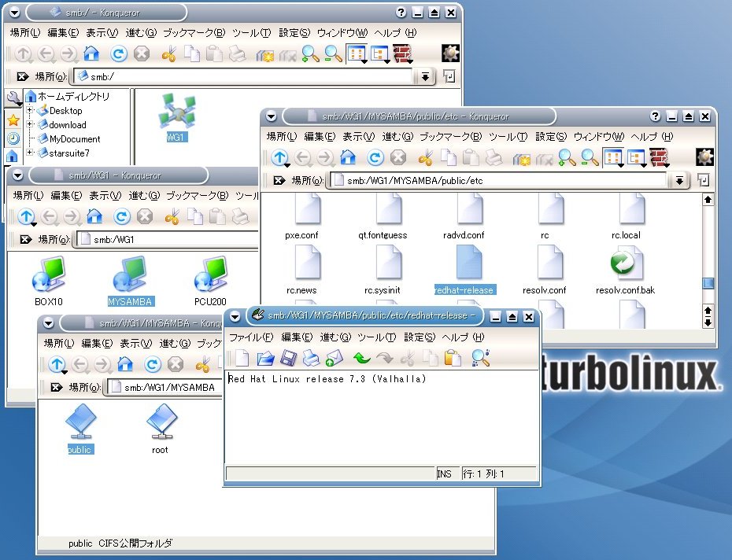Open the ウィンドウ(W) menu in the public/etc window
732x560 pixels.
(x=598, y=136)
